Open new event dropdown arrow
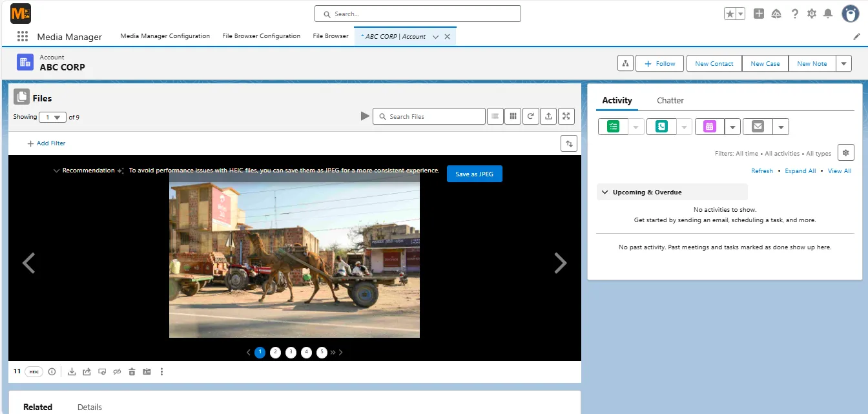Image resolution: width=868 pixels, height=414 pixels. coord(732,127)
